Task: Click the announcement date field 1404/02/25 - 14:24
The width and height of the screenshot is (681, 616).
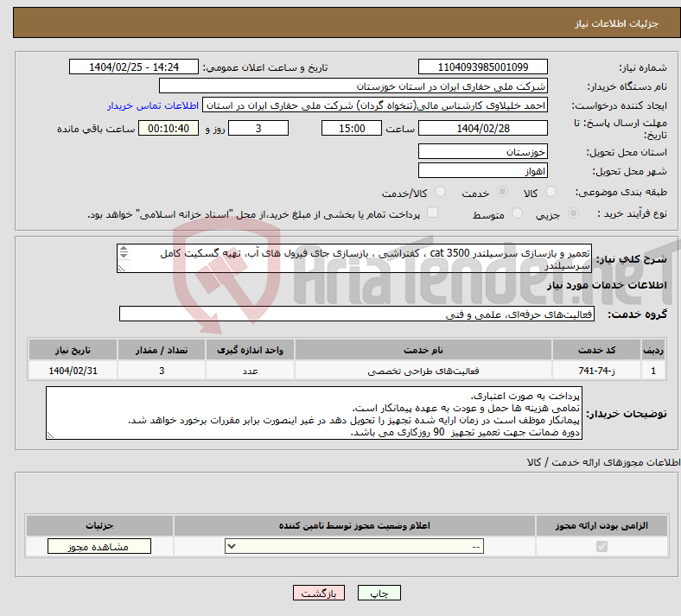Action: click(x=133, y=67)
